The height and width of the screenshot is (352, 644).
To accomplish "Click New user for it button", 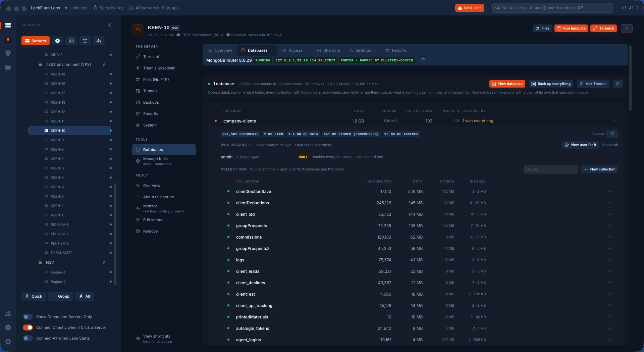I will coord(580,145).
